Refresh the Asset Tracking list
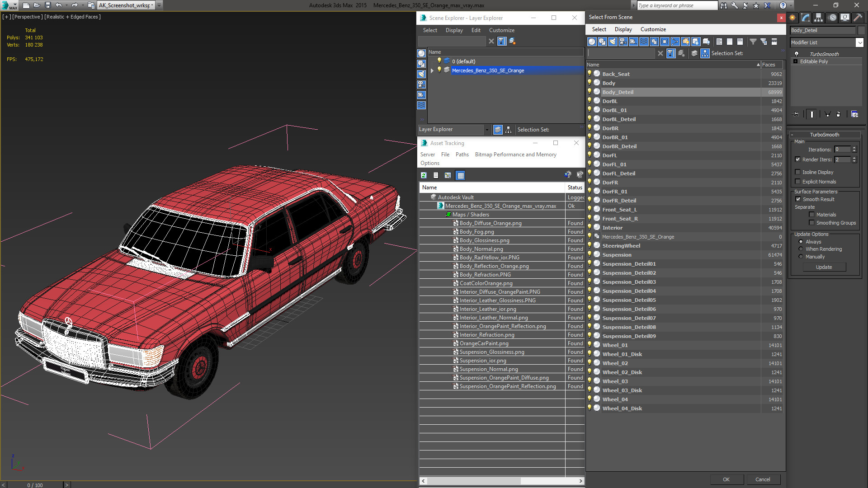This screenshot has height=488, width=868. click(424, 175)
